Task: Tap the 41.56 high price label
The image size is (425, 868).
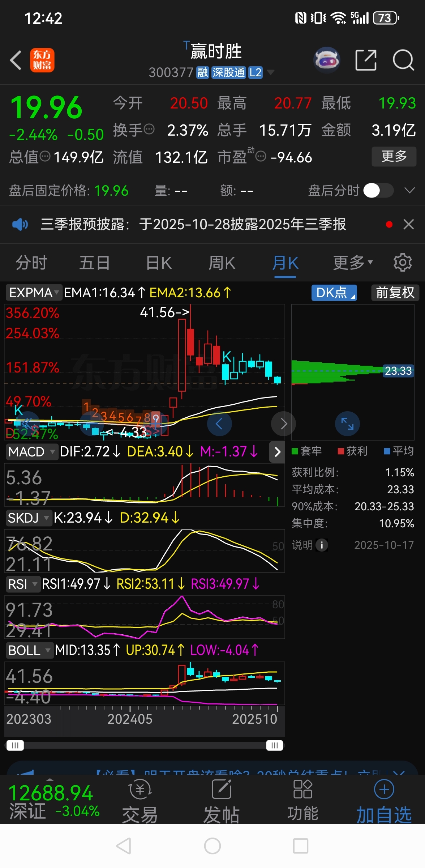Action: 164,312
